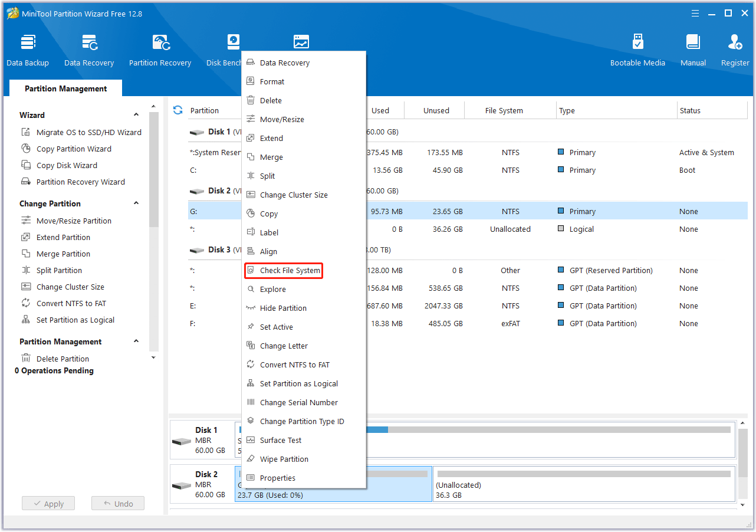Click disk map scroll down arrow
The image size is (756, 532).
point(743,505)
